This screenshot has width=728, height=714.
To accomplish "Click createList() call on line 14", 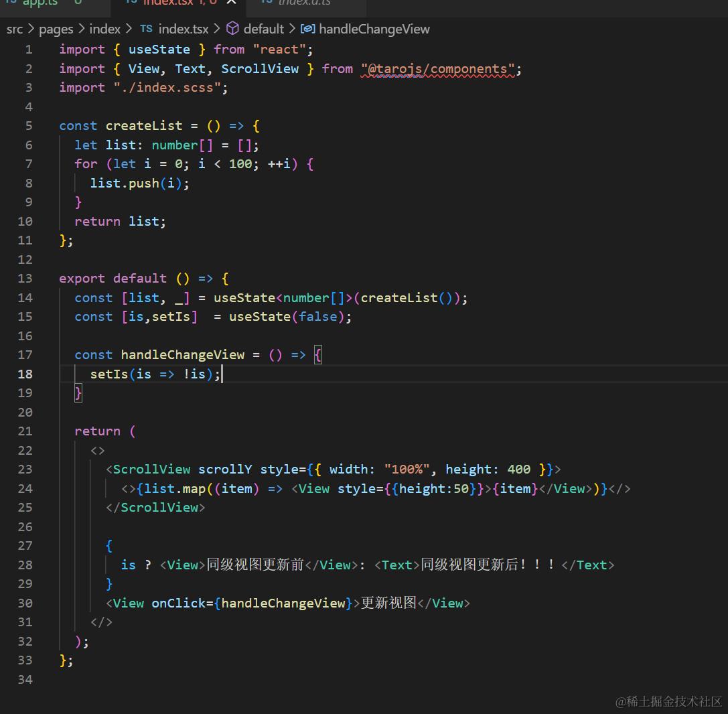I will [407, 298].
